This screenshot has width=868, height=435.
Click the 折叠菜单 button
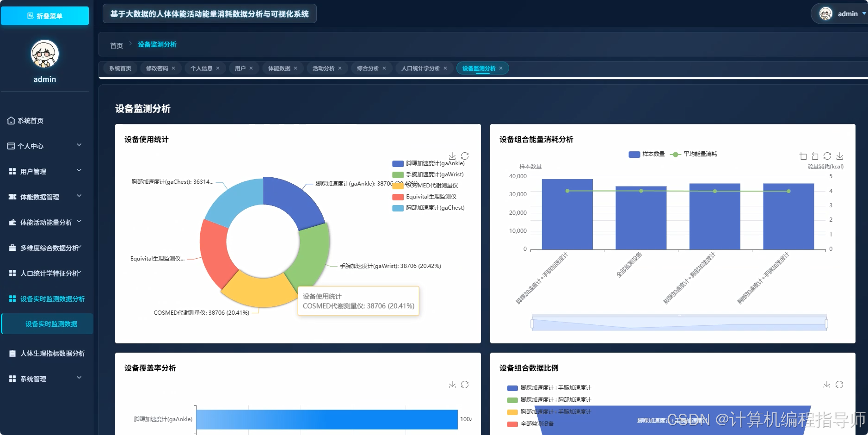click(45, 16)
